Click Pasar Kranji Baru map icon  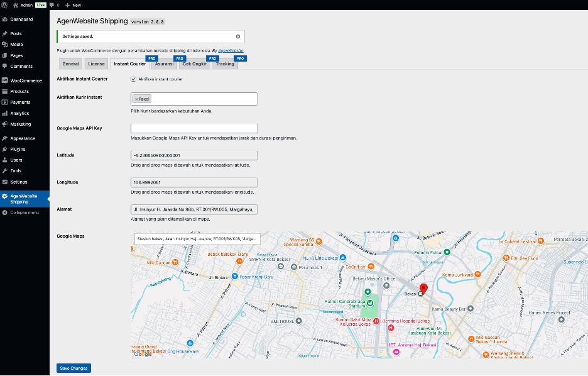coord(235,277)
